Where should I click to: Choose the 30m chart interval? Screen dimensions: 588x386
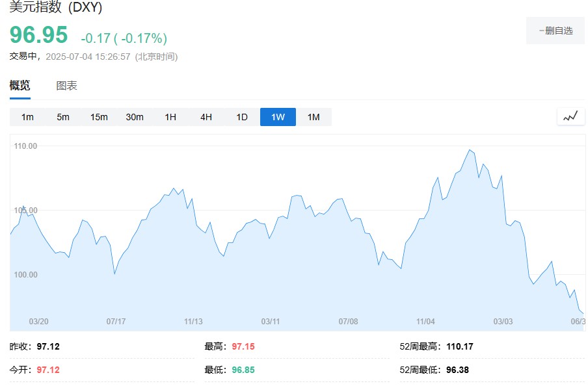click(x=135, y=117)
